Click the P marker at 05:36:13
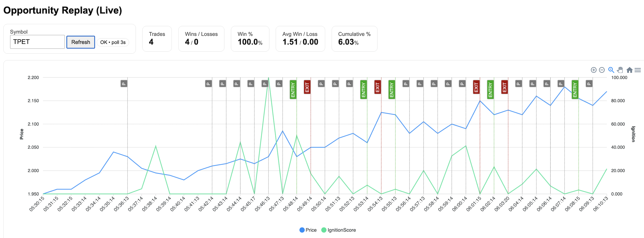 pos(124,83)
